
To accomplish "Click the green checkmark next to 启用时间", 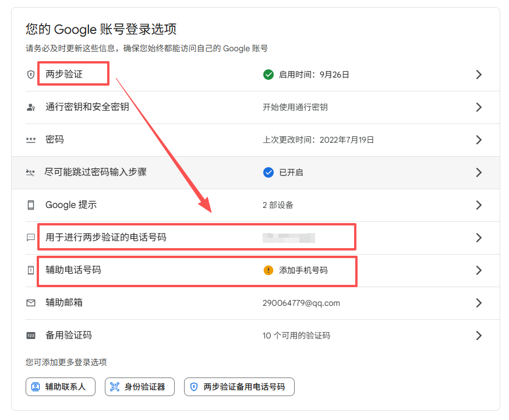I will coord(268,75).
